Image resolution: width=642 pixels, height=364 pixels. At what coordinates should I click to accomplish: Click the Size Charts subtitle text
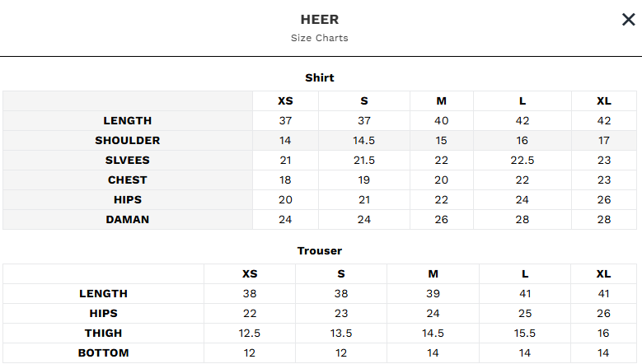320,38
